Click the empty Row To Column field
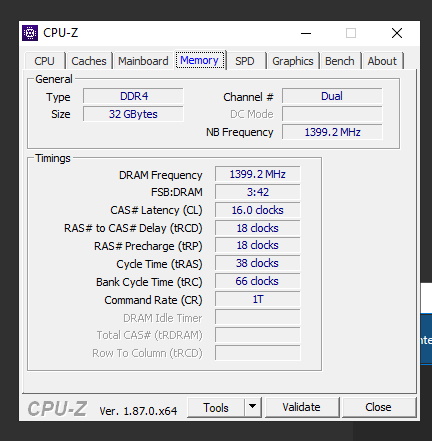The image size is (432, 441). click(x=258, y=353)
